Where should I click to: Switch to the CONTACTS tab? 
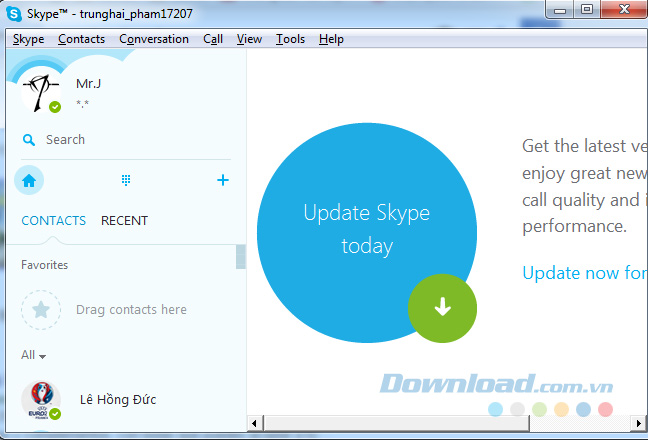pyautogui.click(x=53, y=221)
